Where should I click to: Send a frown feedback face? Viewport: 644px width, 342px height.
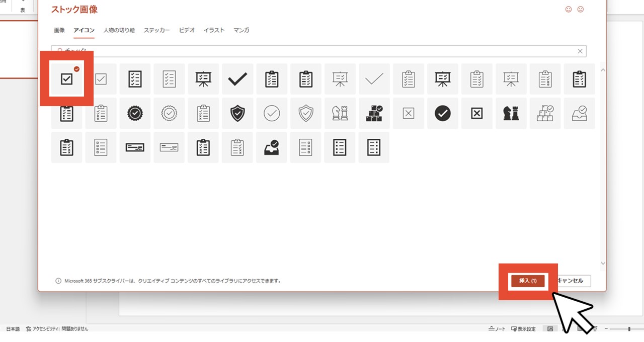[x=581, y=9]
